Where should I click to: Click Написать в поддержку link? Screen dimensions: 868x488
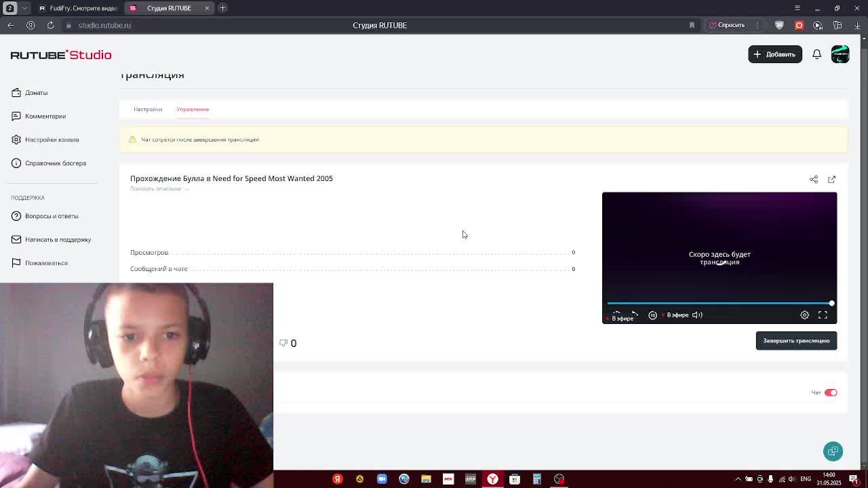pos(58,240)
